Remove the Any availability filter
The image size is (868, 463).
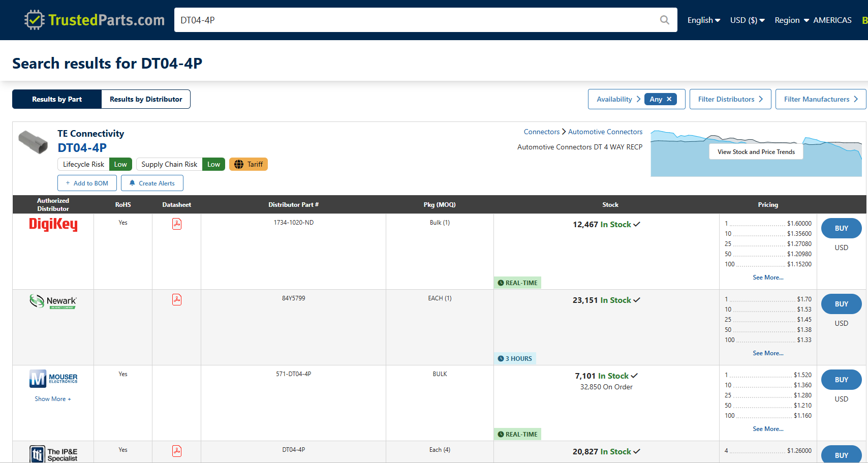[669, 99]
